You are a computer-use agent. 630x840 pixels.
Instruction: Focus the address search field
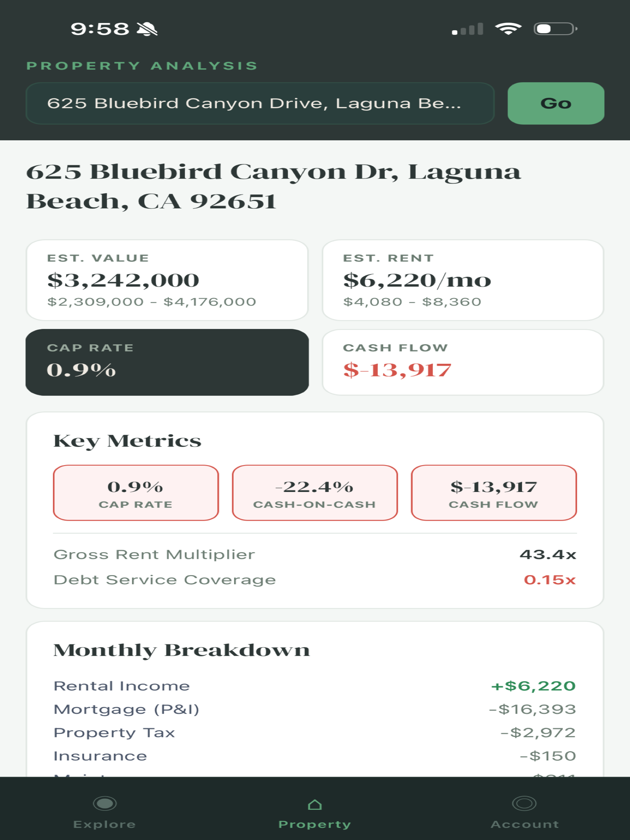pyautogui.click(x=260, y=103)
